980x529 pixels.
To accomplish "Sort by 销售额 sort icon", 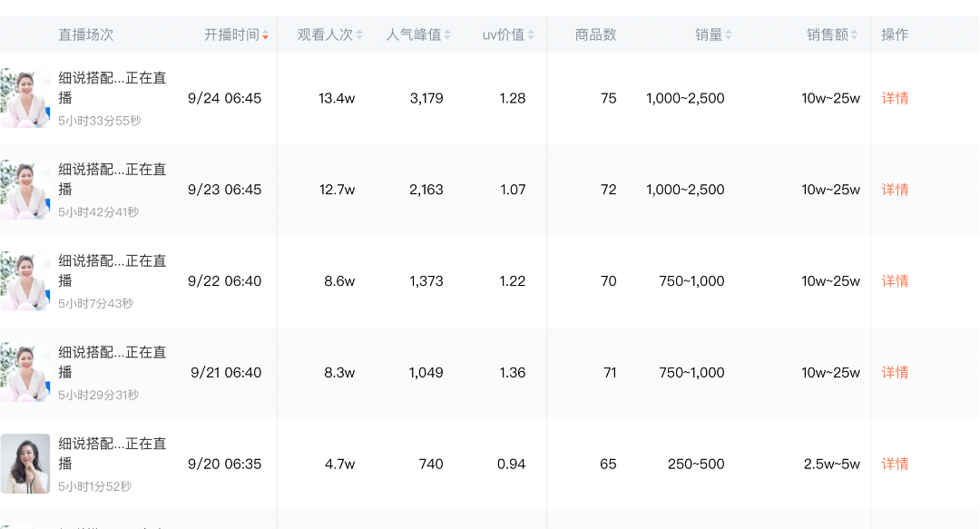I will click(854, 35).
